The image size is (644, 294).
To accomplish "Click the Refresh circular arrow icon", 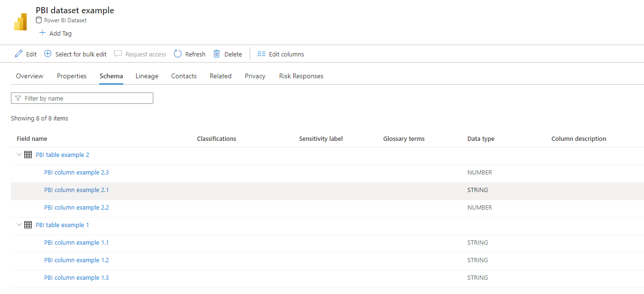I will (x=177, y=54).
